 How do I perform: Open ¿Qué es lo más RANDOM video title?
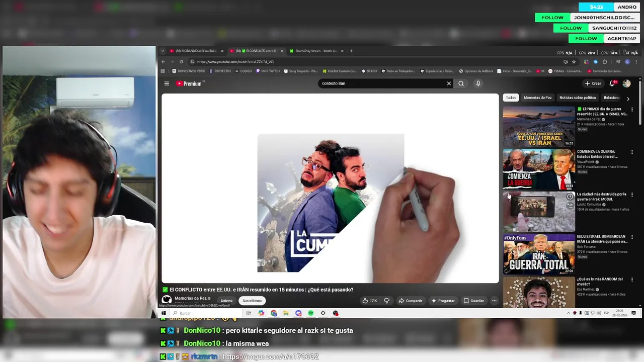click(600, 282)
